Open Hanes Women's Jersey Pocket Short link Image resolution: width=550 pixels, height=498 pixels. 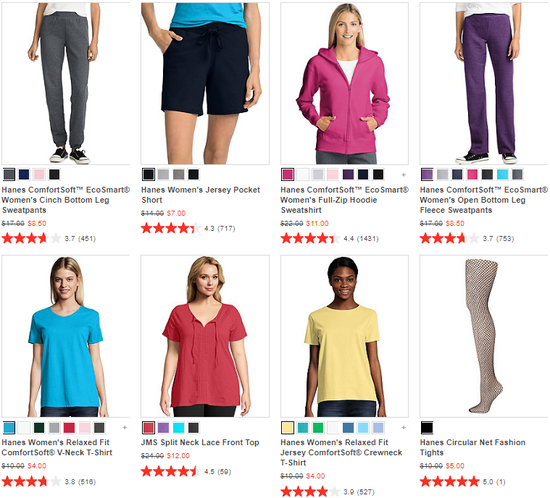coord(200,195)
